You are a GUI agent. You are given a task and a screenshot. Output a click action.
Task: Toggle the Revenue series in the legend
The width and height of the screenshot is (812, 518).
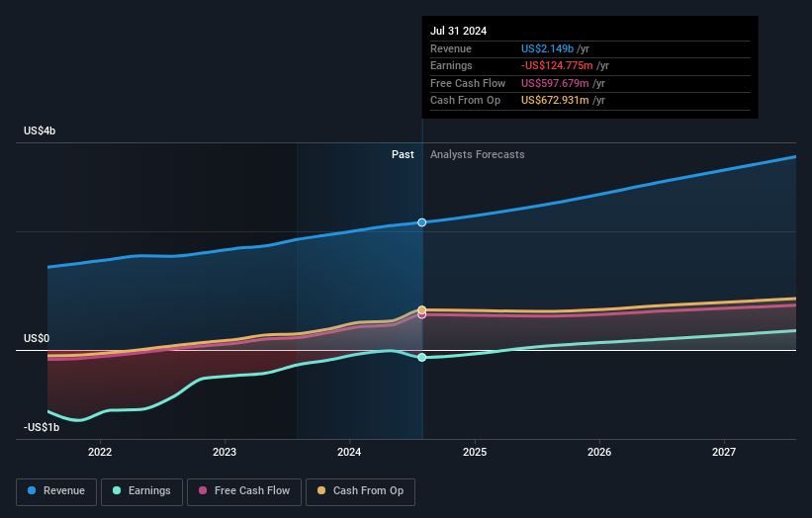pyautogui.click(x=56, y=491)
